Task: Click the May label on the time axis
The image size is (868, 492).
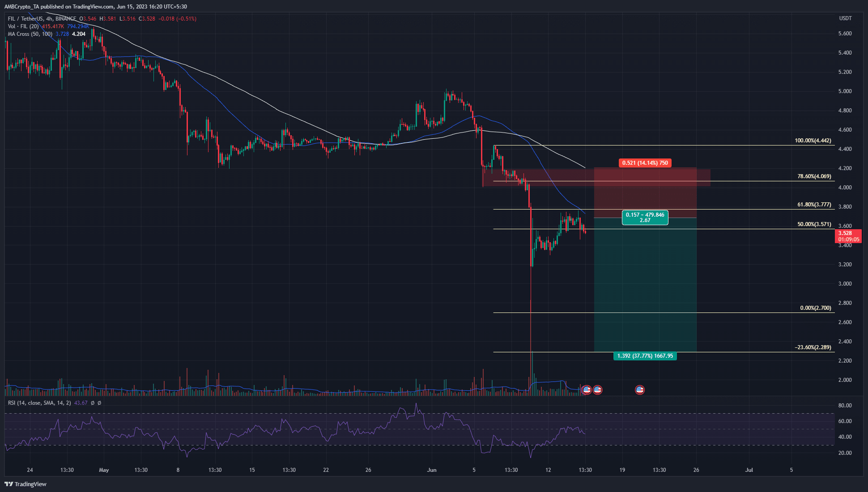Action: pos(104,470)
